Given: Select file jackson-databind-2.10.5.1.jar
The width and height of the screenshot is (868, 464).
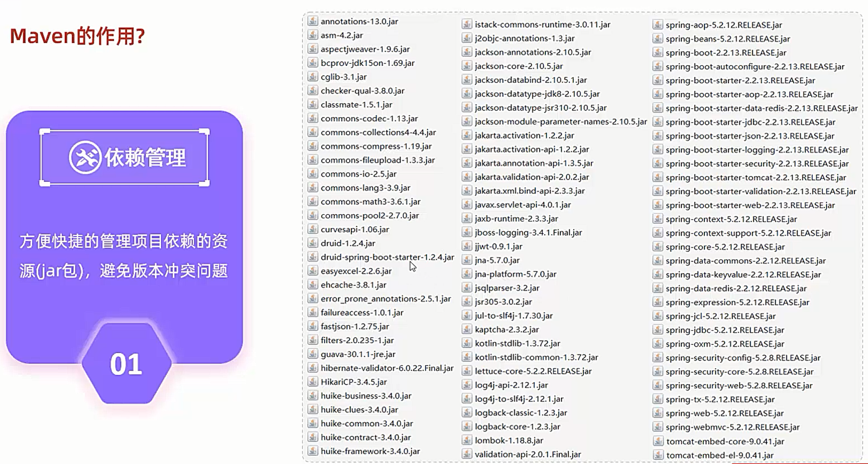Looking at the screenshot, I should point(531,79).
